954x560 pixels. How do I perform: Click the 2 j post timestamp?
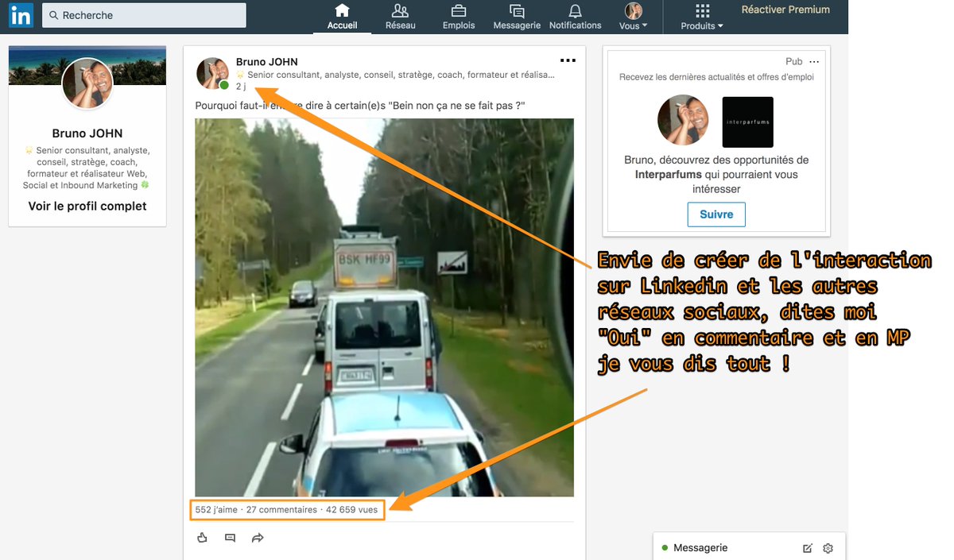coord(241,87)
